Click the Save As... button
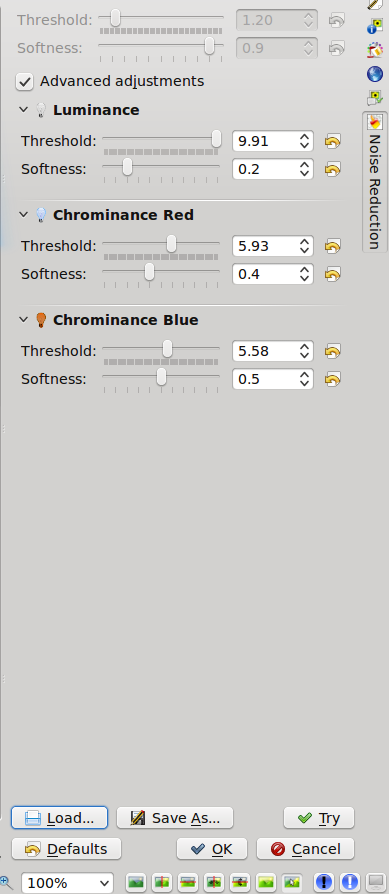 click(x=175, y=818)
